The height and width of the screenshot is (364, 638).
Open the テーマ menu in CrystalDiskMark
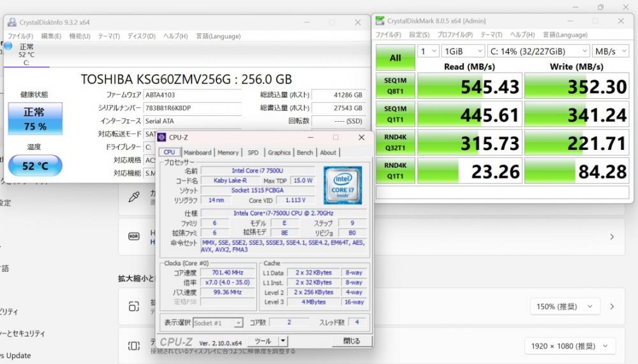click(x=491, y=34)
